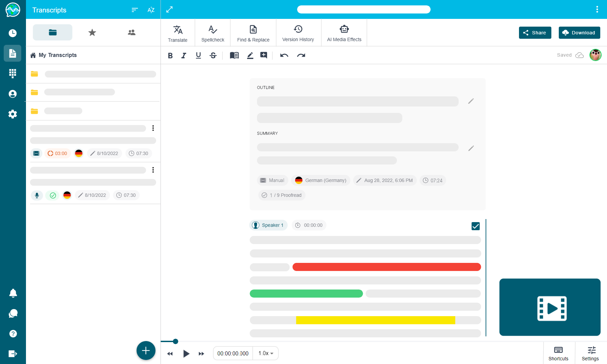Open Find & Replace
This screenshot has width=607, height=364.
(253, 33)
